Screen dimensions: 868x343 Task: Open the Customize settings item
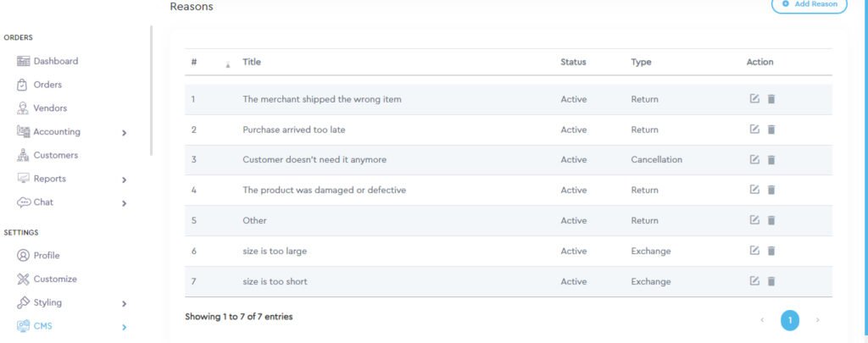[55, 279]
